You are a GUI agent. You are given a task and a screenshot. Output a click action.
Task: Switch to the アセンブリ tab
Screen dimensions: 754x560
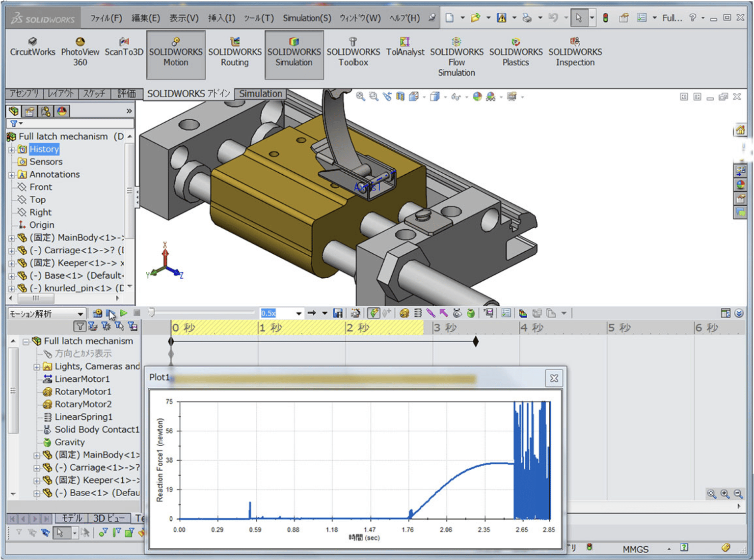(25, 94)
